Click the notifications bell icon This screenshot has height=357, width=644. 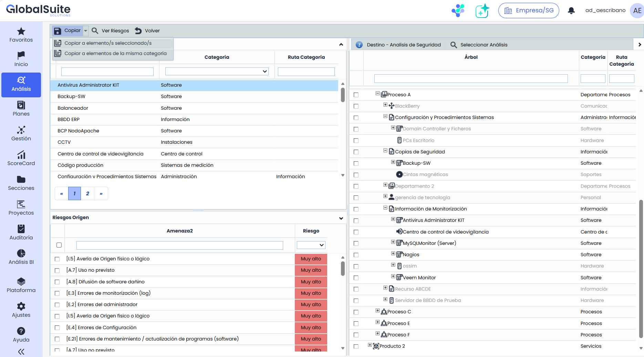coord(571,11)
